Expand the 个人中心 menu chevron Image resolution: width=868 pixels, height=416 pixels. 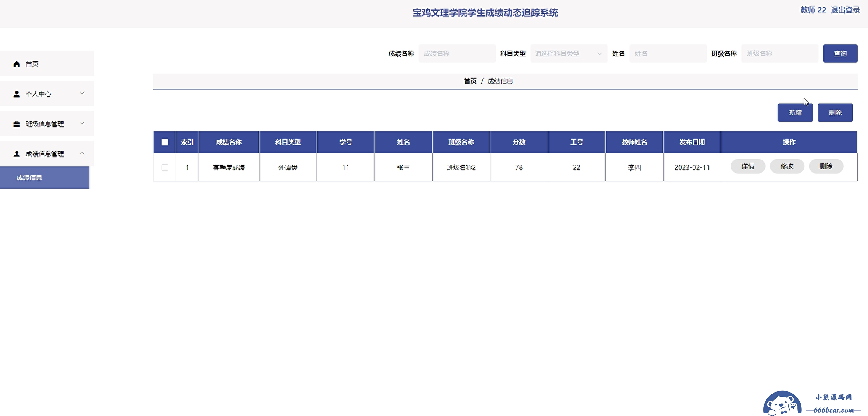(x=82, y=93)
